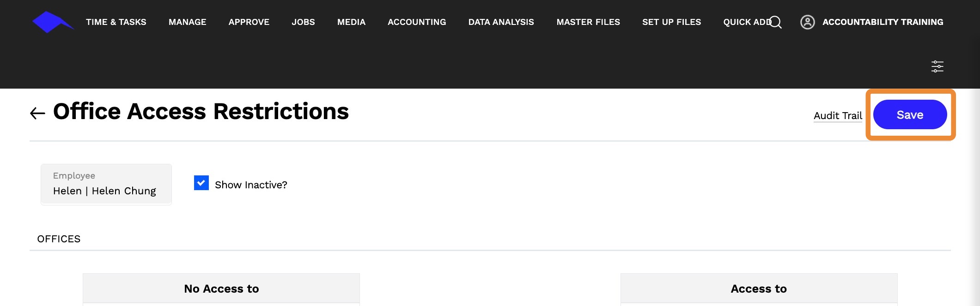Expand the Master Files menu
Viewport: 980px width, 306px height.
tap(588, 22)
